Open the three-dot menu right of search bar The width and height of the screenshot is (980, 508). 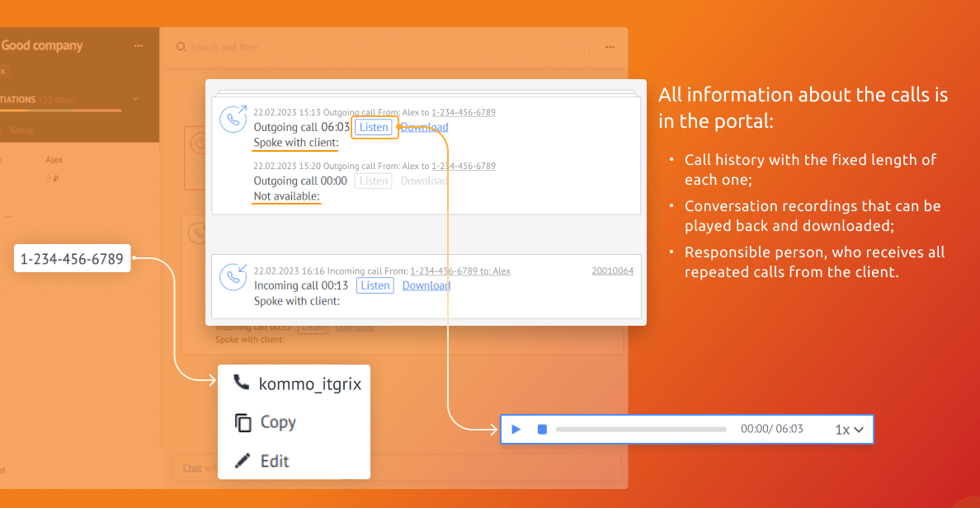point(610,47)
